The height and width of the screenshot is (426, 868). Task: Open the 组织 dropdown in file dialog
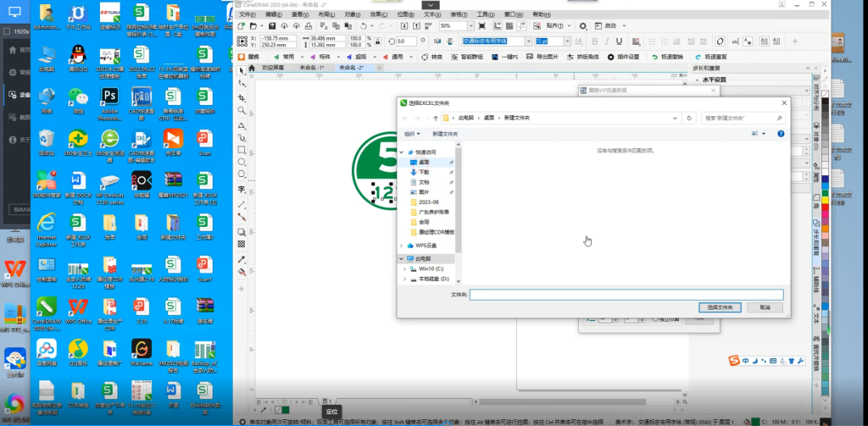(412, 134)
